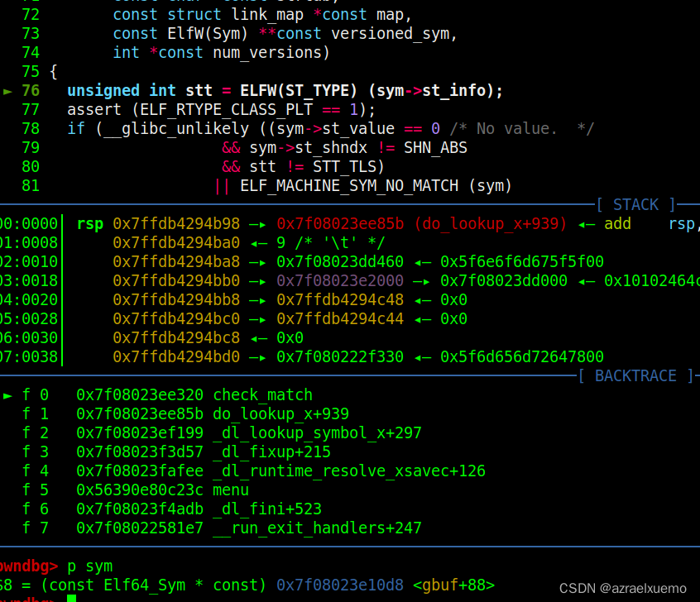The width and height of the screenshot is (700, 602).
Task: Click address 0x7f08023dd000 in stack row
Action: click(x=504, y=280)
